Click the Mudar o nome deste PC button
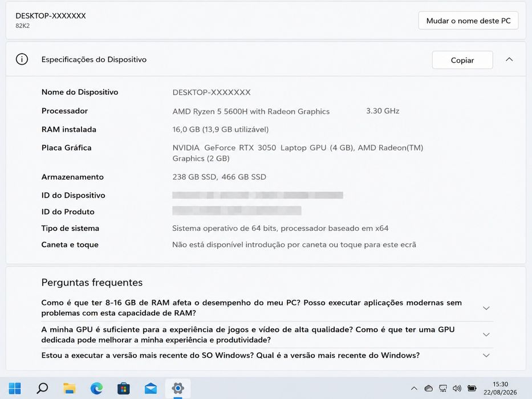532x399 pixels. (x=468, y=21)
